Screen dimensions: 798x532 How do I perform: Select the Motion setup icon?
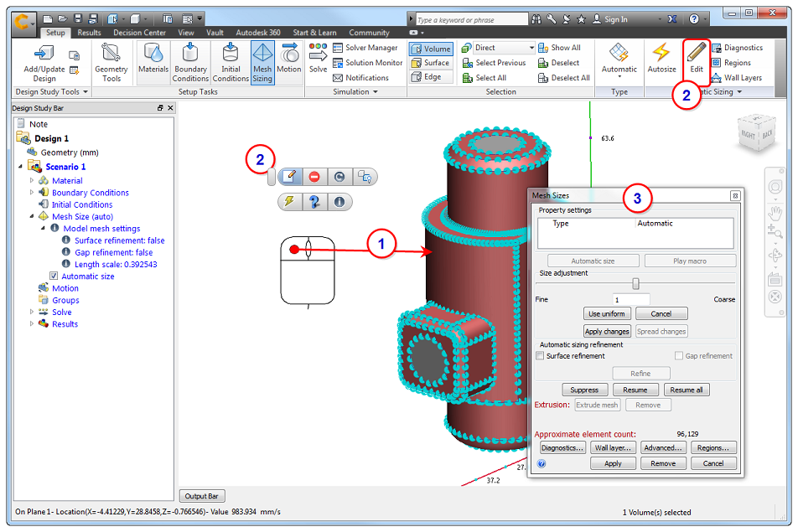click(289, 60)
